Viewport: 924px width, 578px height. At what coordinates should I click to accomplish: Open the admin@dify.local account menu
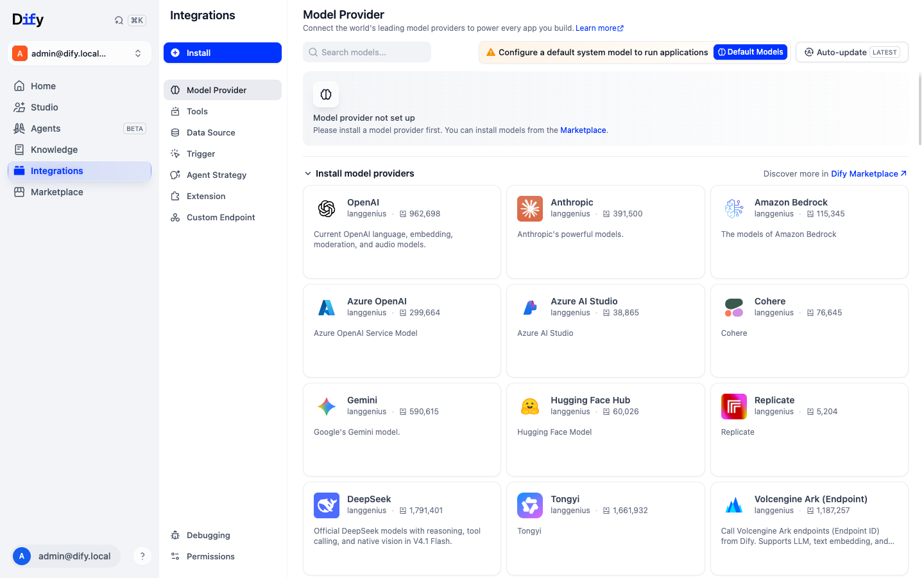tap(65, 556)
